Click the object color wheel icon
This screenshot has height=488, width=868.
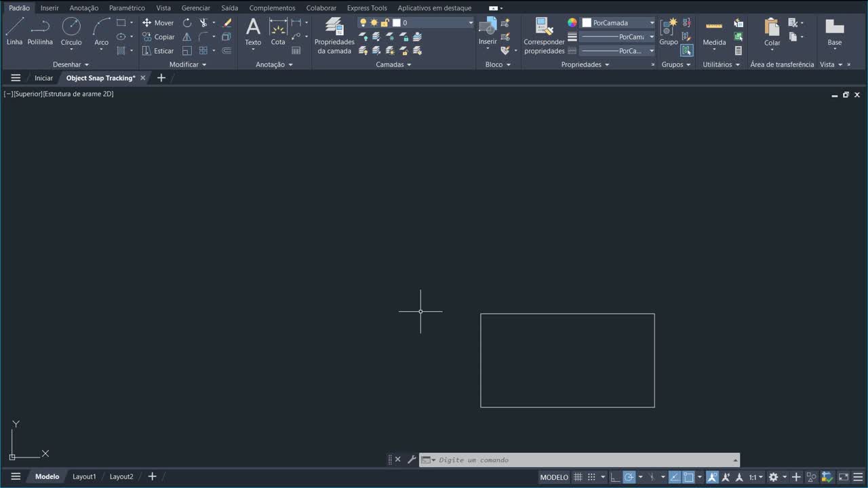(x=572, y=23)
